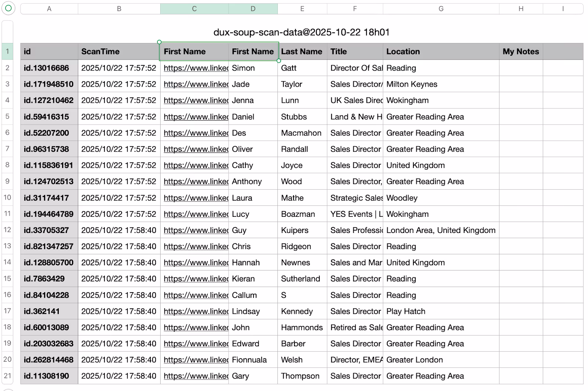Click title cell 'Retired as Sale'
Screen dimensions: 588x391
(x=355, y=327)
